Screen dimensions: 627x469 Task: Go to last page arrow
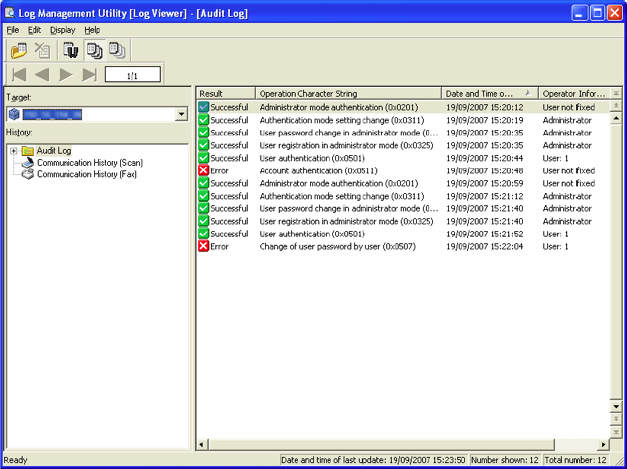(89, 75)
